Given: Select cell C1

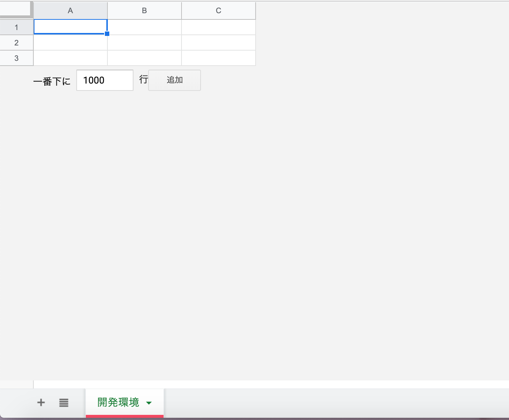Looking at the screenshot, I should pos(219,27).
